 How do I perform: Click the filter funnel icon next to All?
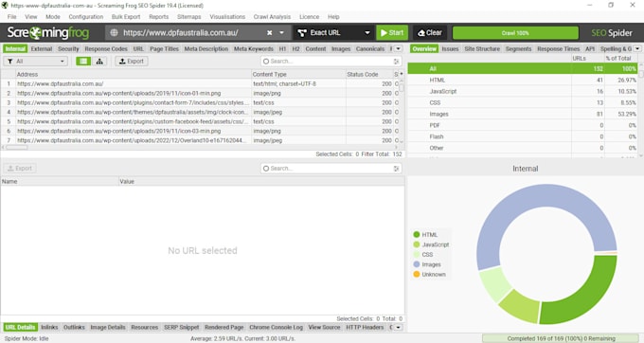click(x=10, y=62)
